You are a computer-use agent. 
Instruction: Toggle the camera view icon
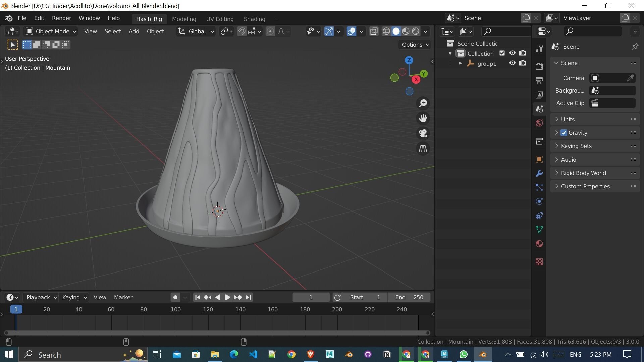[x=423, y=133]
